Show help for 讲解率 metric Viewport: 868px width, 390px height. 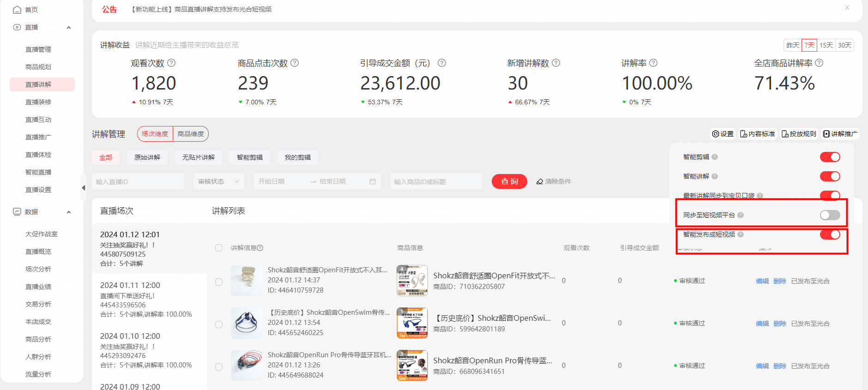[x=653, y=63]
